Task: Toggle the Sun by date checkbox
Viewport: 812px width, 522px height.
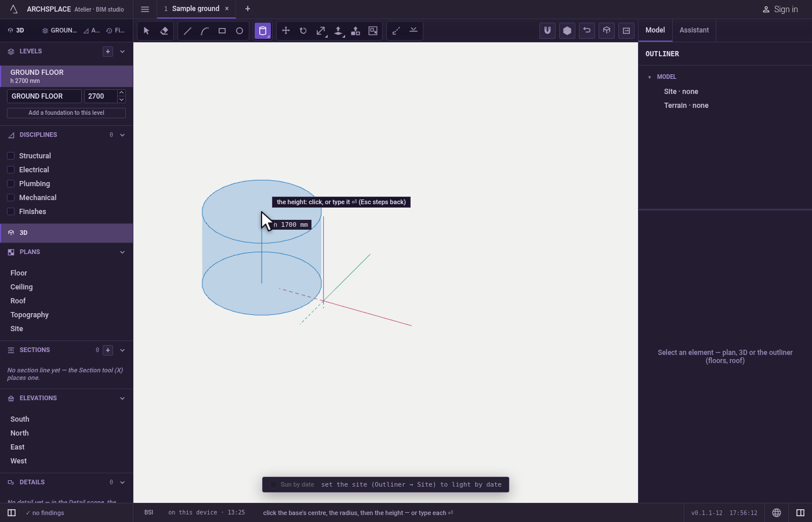Action: click(x=274, y=485)
